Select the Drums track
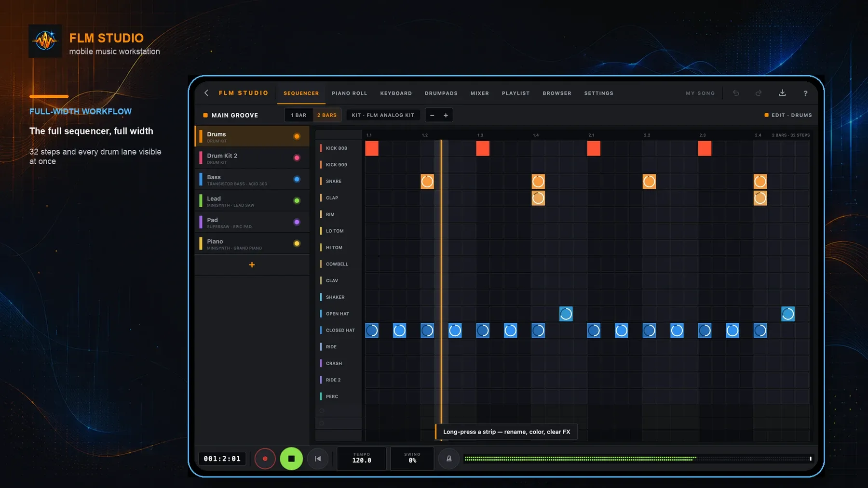 point(252,136)
